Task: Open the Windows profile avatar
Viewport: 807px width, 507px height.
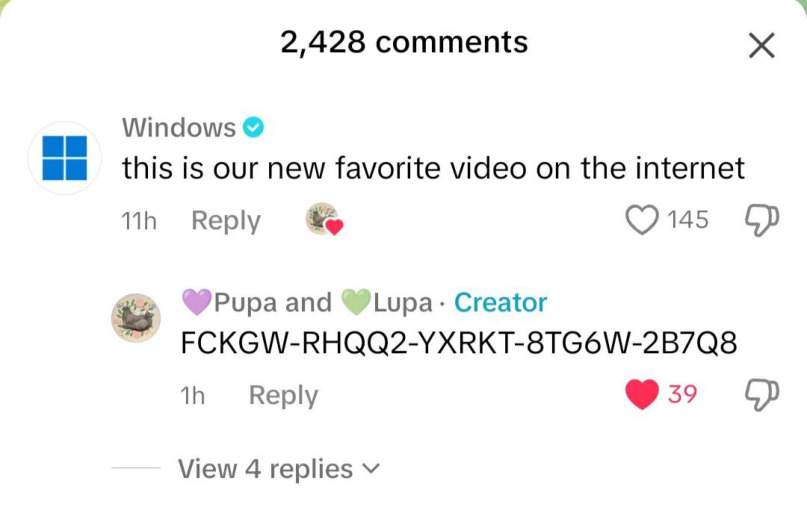Action: [x=64, y=158]
